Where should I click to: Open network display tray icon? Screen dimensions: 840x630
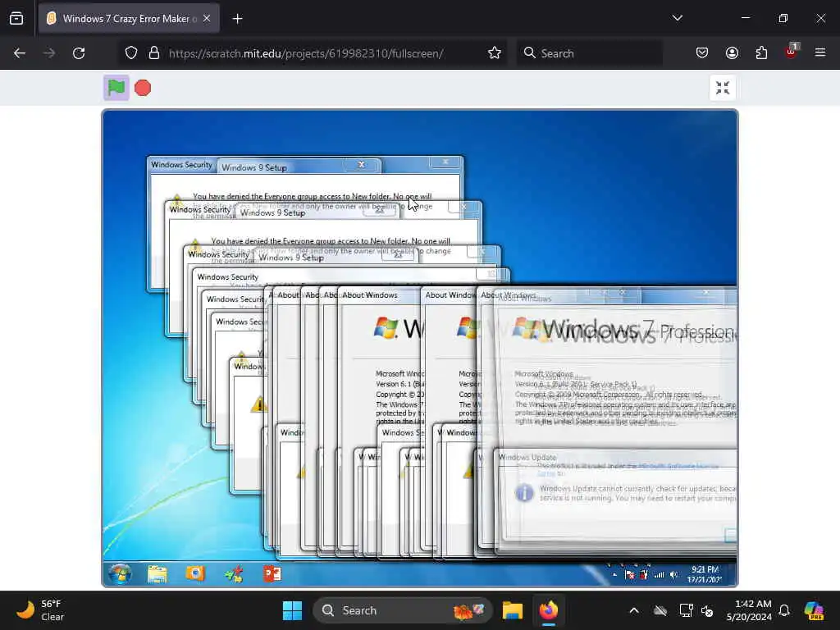687,610
